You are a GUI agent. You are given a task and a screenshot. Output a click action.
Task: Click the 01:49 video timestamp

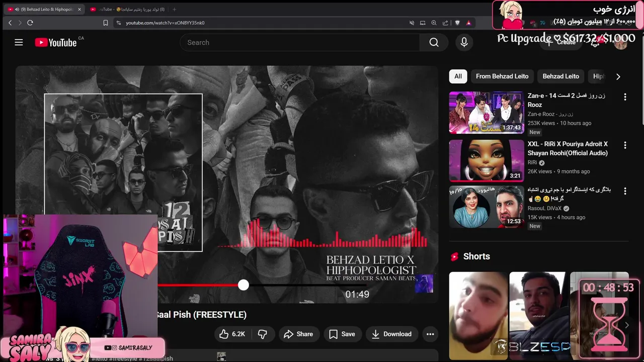click(x=357, y=294)
